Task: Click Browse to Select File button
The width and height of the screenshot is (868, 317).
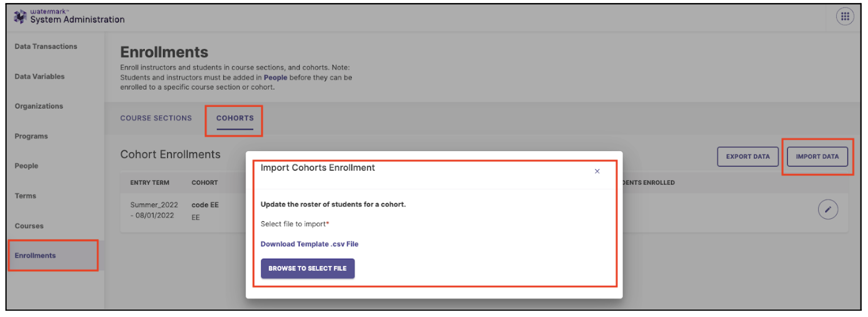Action: (x=308, y=269)
